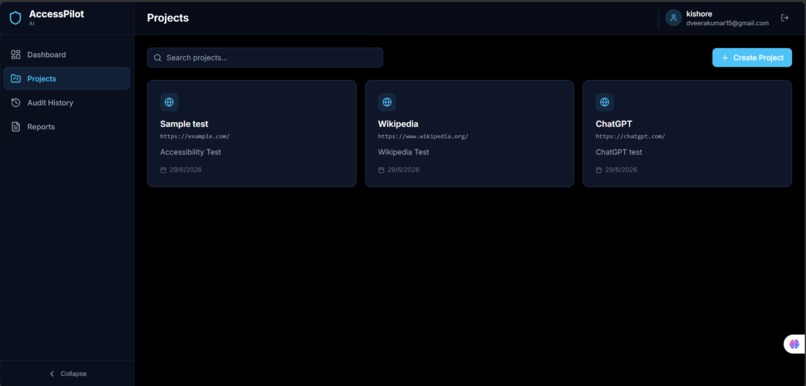Focus the Search projects field
The width and height of the screenshot is (806, 386).
tap(265, 58)
